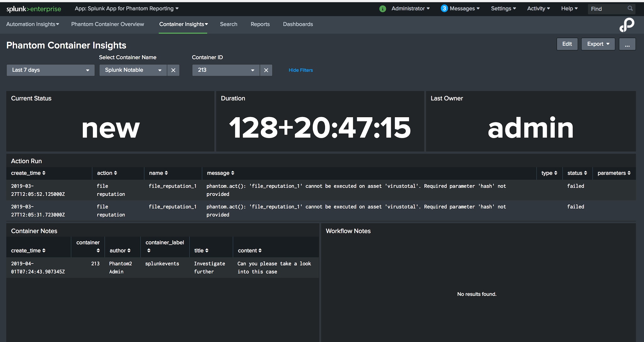Sort Container Notes by content column
Viewport: 644px width, 342px height.
[250, 251]
